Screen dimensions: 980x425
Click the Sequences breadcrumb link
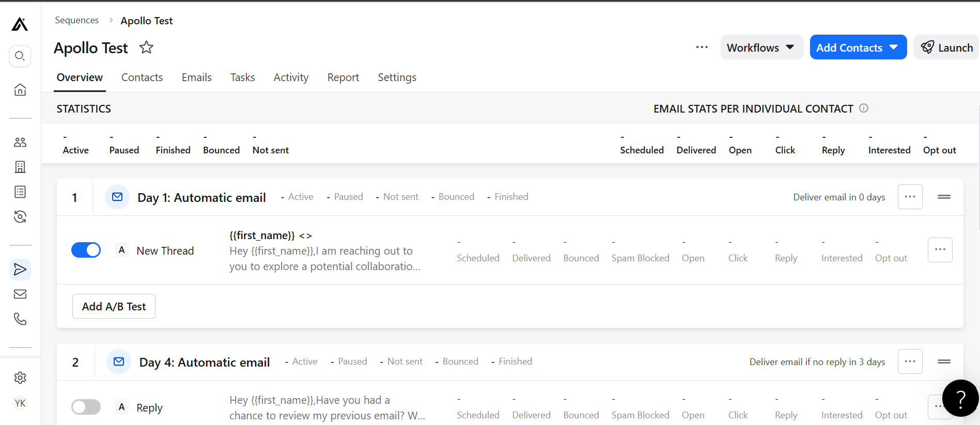pyautogui.click(x=76, y=20)
